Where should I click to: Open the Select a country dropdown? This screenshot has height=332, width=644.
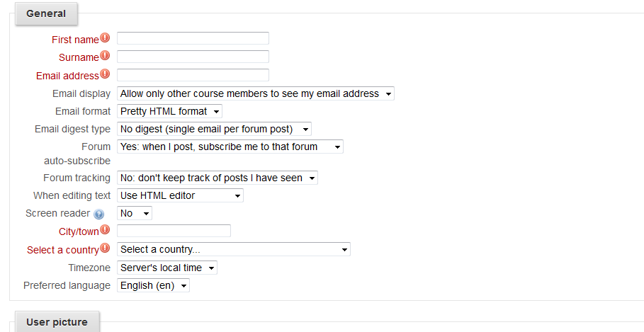pyautogui.click(x=233, y=249)
